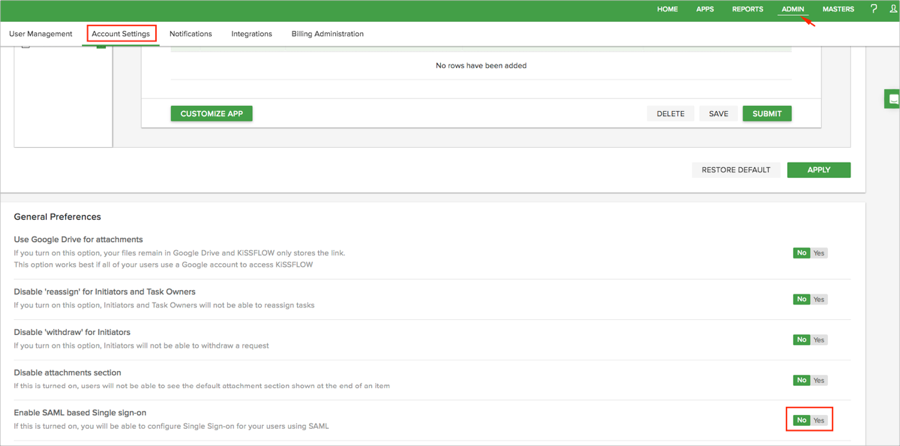
Task: Open the User Management tab
Action: 41,34
